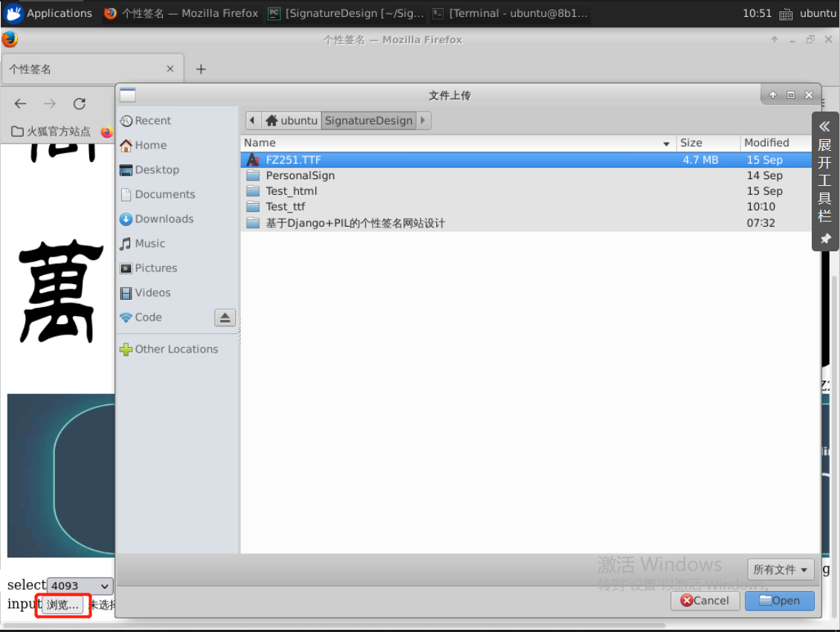The width and height of the screenshot is (840, 632).
Task: Open the Applications menu
Action: click(49, 13)
